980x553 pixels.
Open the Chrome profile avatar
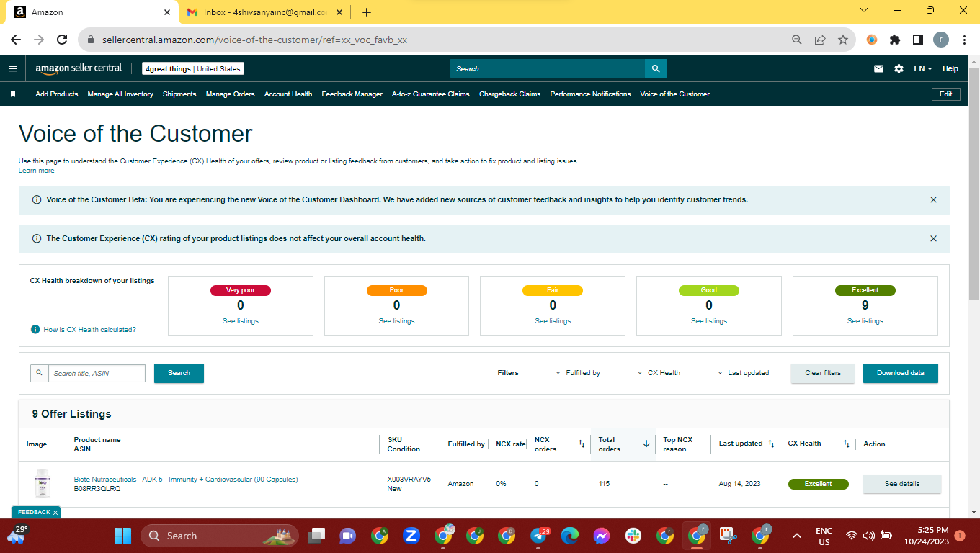[941, 40]
